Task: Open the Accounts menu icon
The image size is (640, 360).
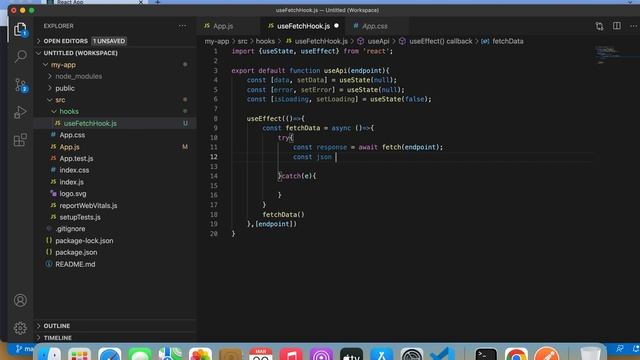Action: 20,300
